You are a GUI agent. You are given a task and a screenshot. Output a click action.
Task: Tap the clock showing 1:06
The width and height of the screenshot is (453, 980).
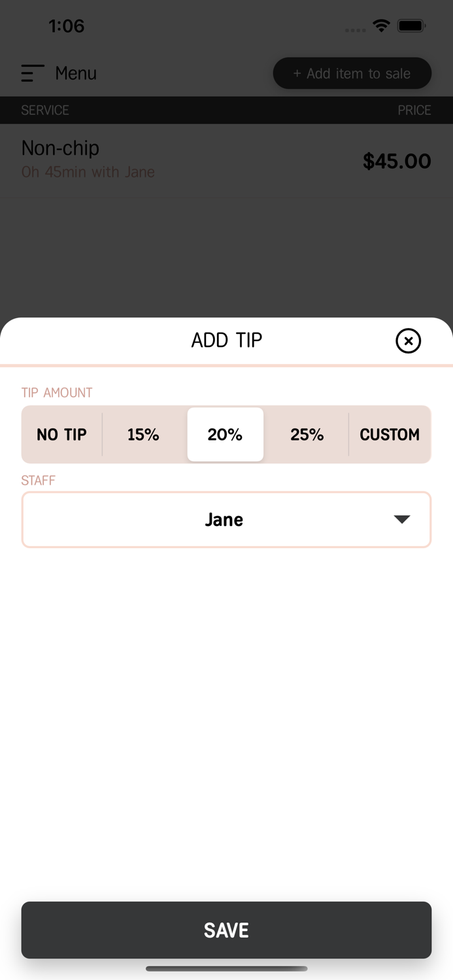67,26
